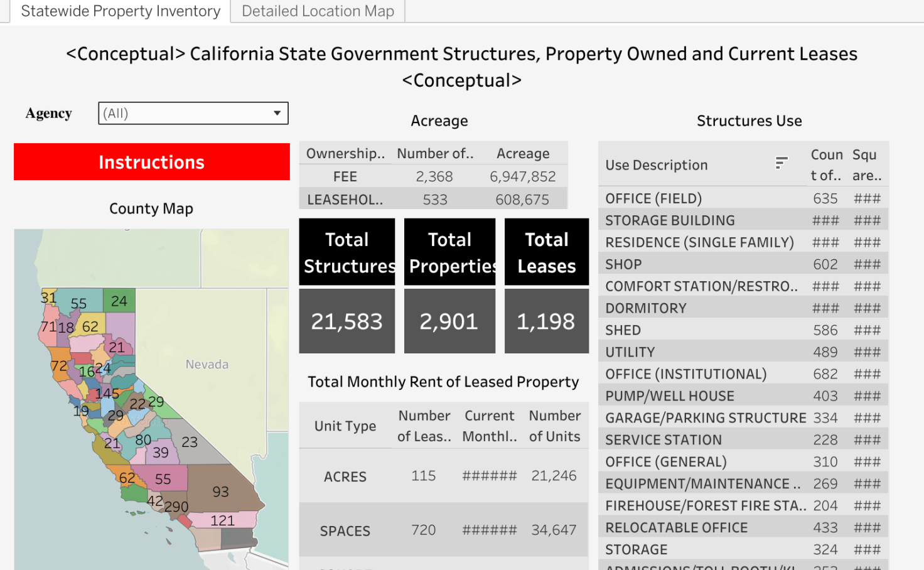Open the Agency (All) filter dropdown
924x570 pixels.
coord(193,113)
